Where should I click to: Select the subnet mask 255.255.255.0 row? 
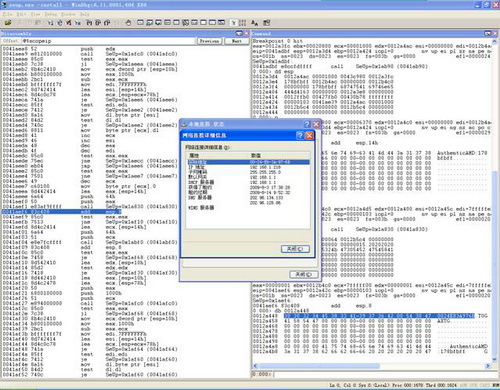click(x=248, y=172)
